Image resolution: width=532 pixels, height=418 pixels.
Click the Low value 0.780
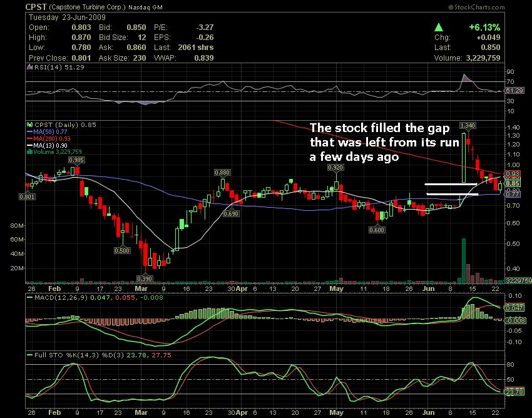(x=81, y=48)
